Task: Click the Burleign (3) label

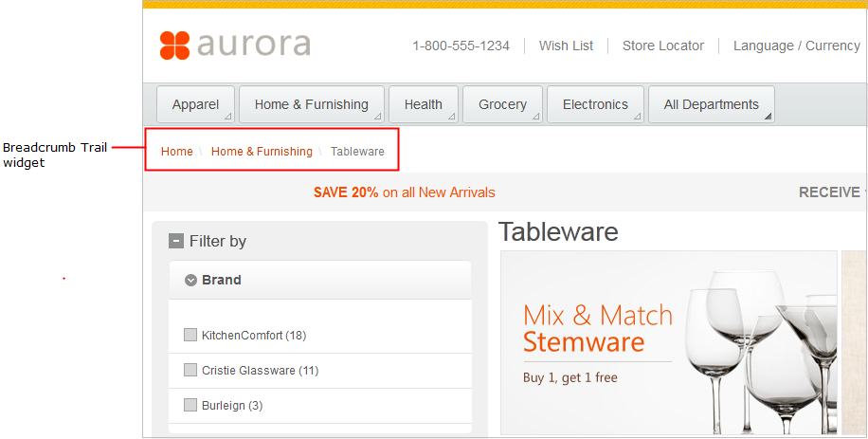Action: [x=232, y=406]
